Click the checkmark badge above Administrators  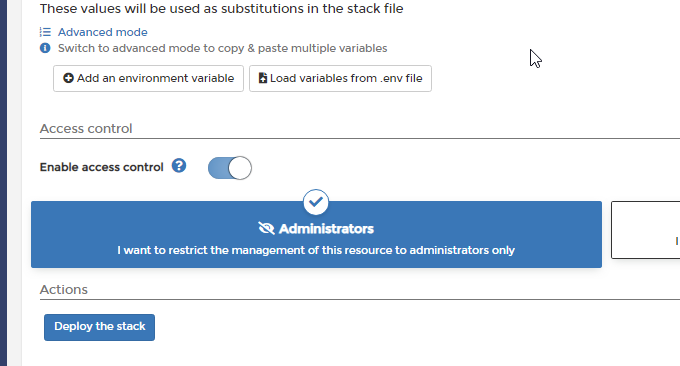coord(316,202)
